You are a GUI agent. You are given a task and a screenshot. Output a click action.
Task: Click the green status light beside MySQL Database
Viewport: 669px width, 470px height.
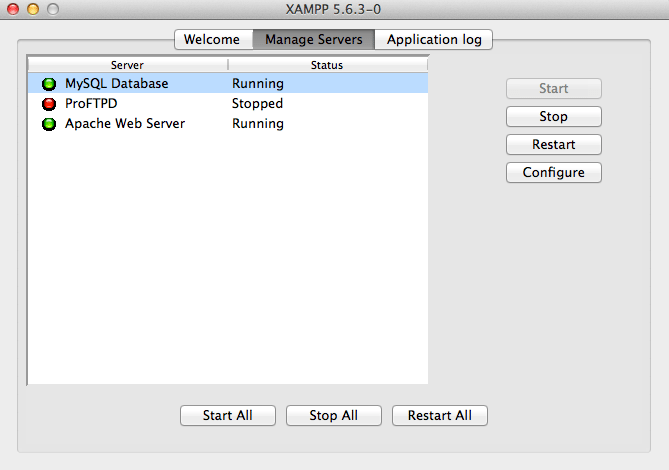[49, 84]
